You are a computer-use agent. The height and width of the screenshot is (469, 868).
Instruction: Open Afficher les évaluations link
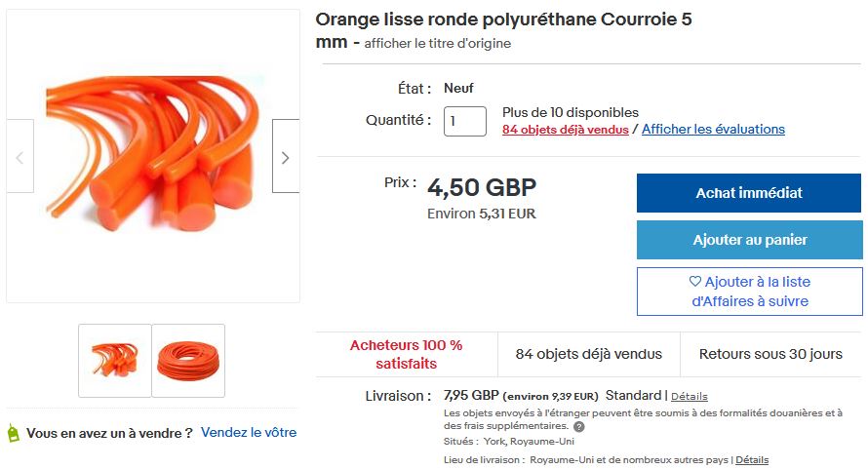coord(713,129)
